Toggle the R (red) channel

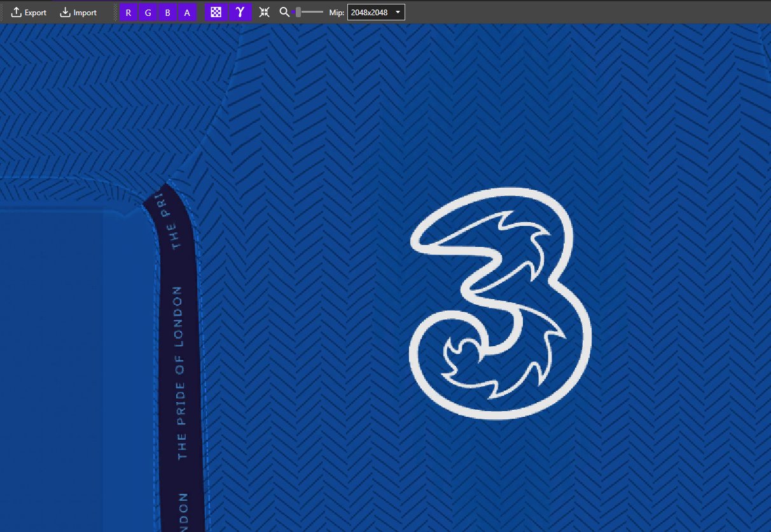pyautogui.click(x=128, y=12)
